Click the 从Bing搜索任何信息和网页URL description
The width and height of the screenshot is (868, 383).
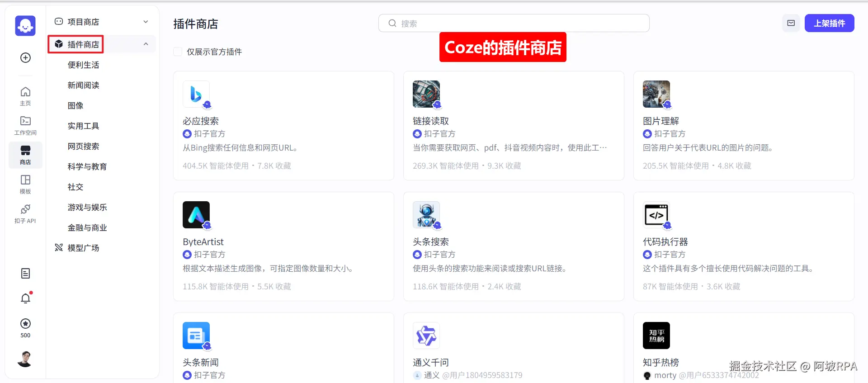(240, 148)
